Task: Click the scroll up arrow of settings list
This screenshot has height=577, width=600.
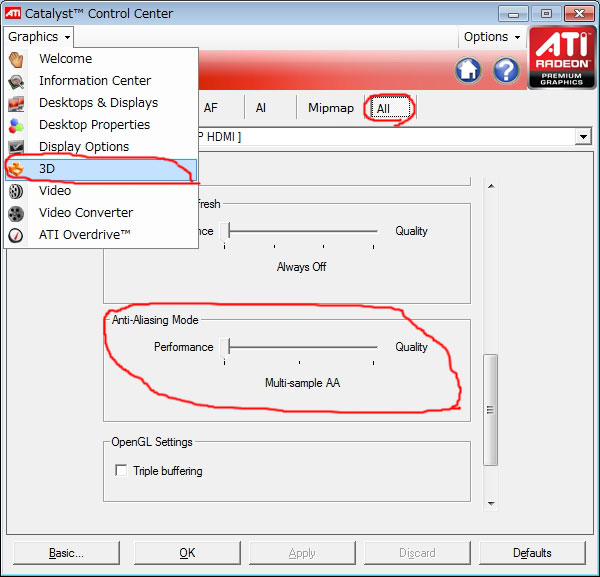Action: [491, 186]
